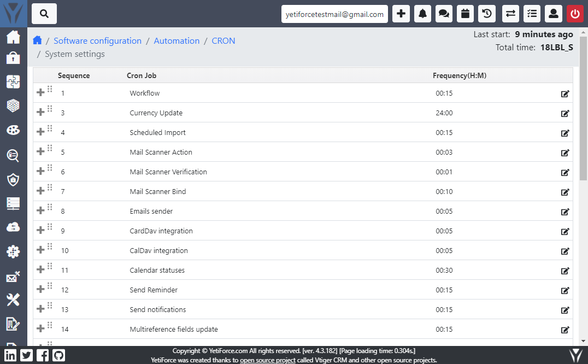Open the sidebar security shield icon
This screenshot has width=588, height=364.
tap(13, 180)
